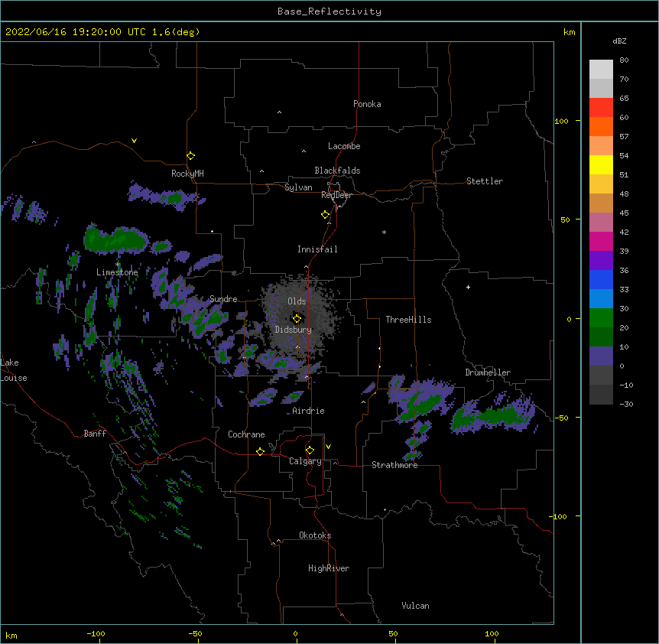This screenshot has height=644, width=659.
Task: Click the large green echo north of Limestone
Action: (115, 240)
